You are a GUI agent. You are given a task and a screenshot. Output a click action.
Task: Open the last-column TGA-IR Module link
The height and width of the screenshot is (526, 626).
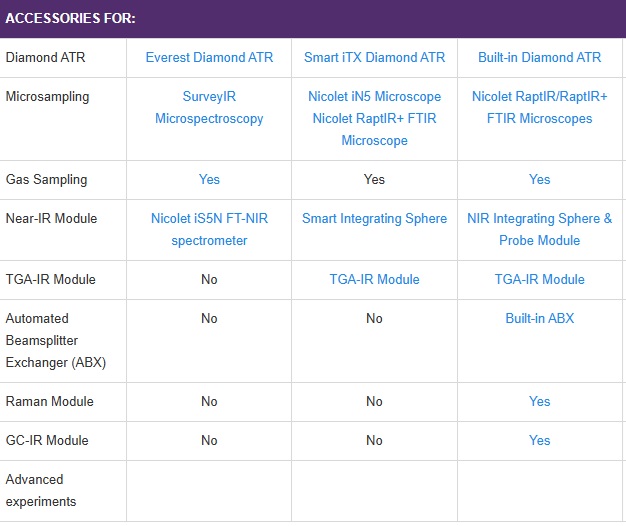(x=539, y=279)
